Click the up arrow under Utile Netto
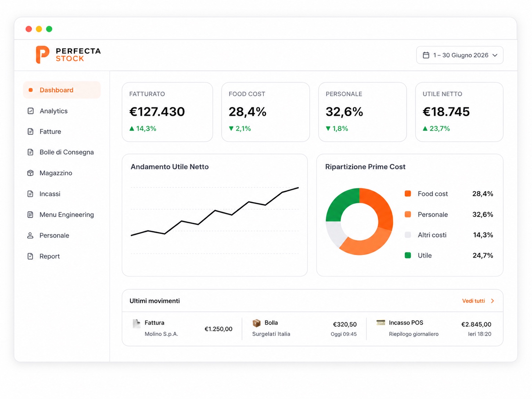The image size is (532, 399). point(425,129)
